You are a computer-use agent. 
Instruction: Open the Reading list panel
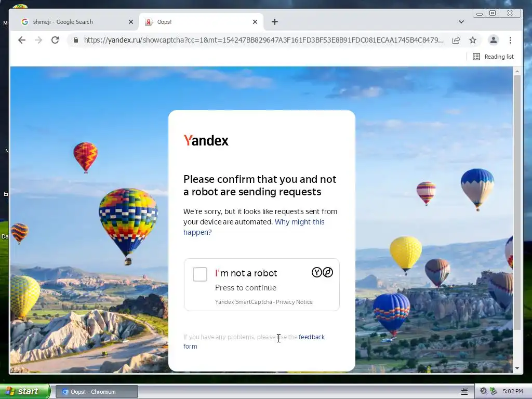[493, 57]
